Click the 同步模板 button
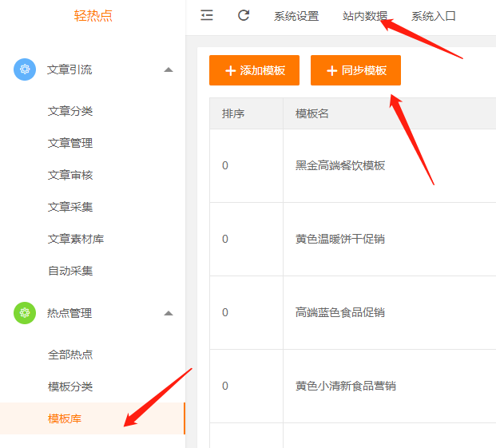This screenshot has width=496, height=448. coord(355,70)
